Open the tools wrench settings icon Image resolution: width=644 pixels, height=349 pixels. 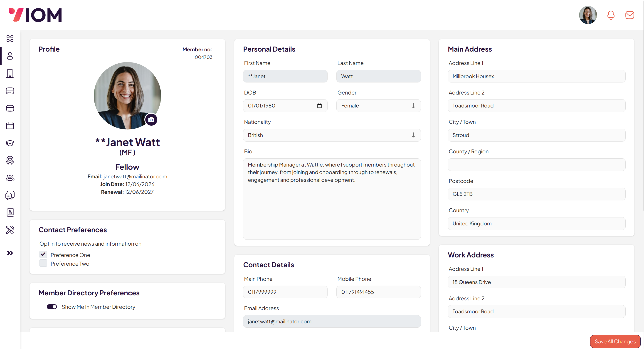point(10,230)
